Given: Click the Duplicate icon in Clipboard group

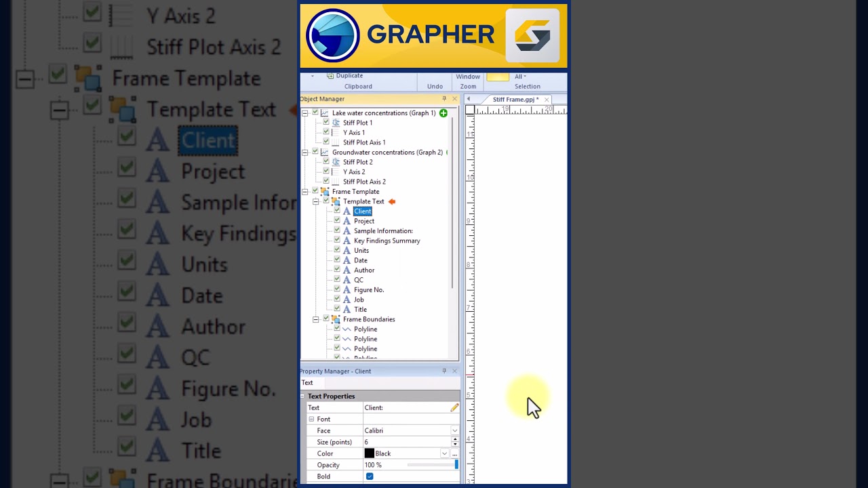Looking at the screenshot, I should click(330, 76).
